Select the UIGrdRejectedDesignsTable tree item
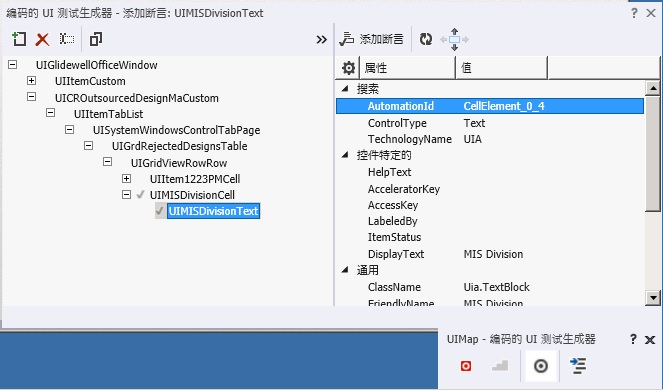Screen dimensions: 663x391 coord(179,146)
